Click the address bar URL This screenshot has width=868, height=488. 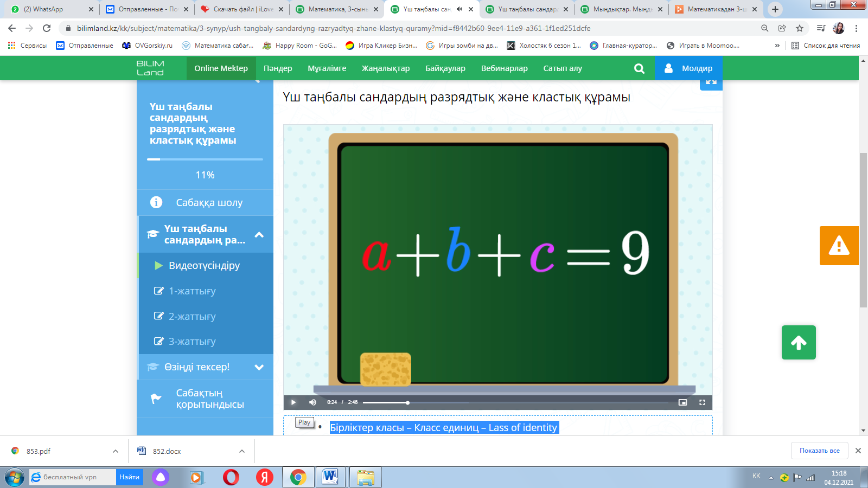point(334,28)
